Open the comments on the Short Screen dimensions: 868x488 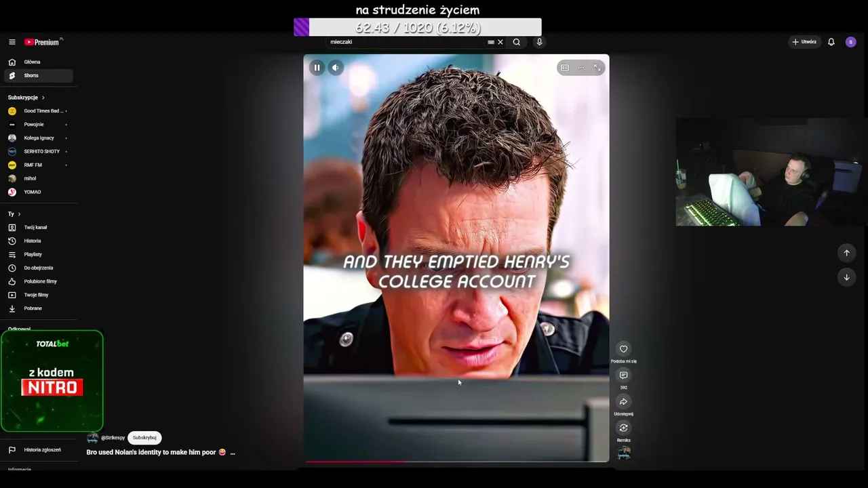tap(624, 375)
